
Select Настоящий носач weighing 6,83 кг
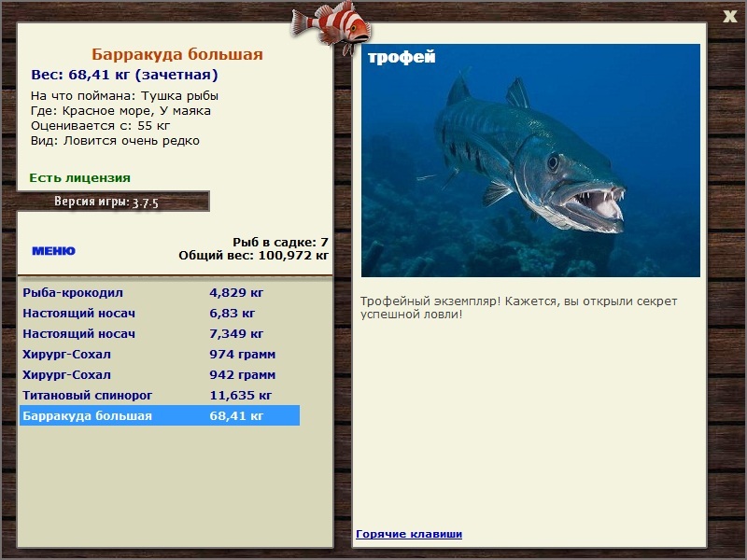pyautogui.click(x=160, y=314)
